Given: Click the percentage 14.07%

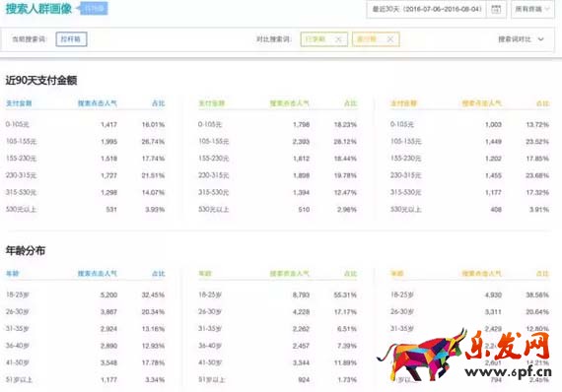Looking at the screenshot, I should (153, 192).
